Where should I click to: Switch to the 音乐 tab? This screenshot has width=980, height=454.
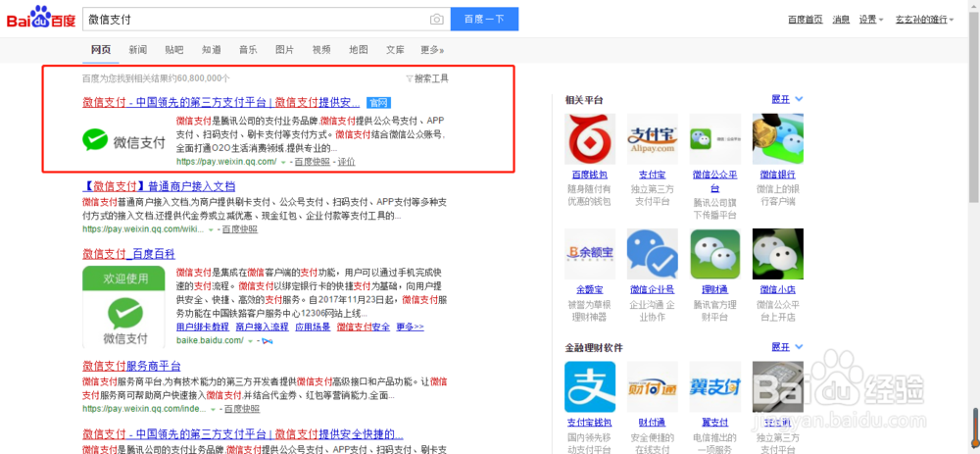coord(248,50)
